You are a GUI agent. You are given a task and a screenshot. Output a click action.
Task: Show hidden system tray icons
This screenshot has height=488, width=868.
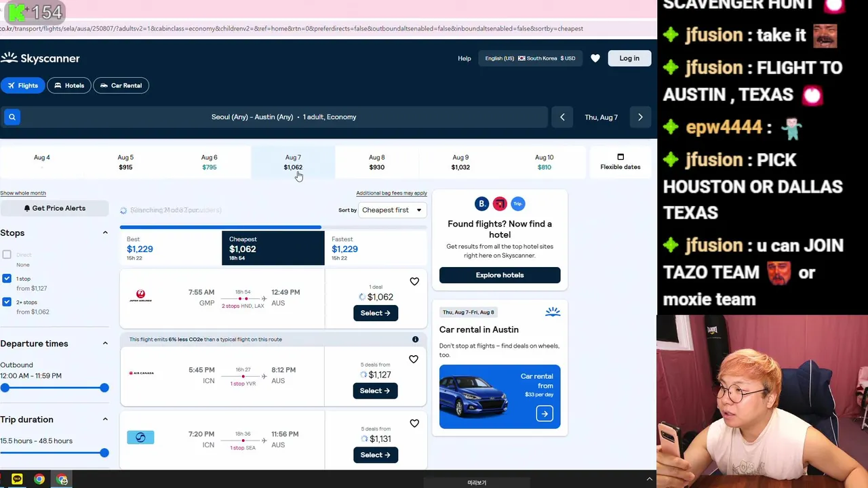tap(649, 479)
